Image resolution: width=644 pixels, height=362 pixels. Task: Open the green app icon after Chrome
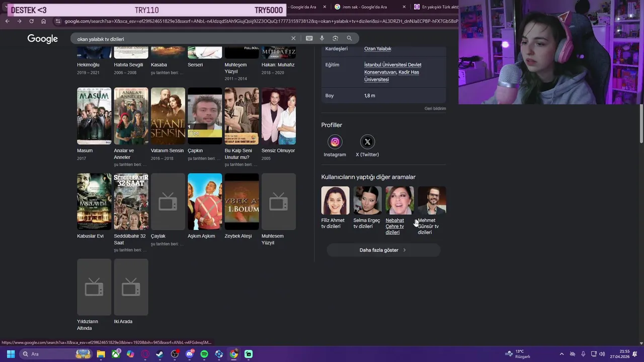click(249, 354)
